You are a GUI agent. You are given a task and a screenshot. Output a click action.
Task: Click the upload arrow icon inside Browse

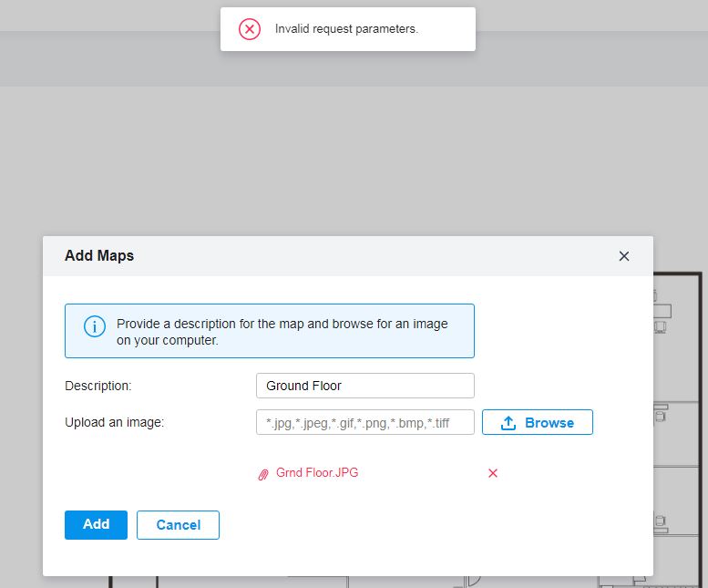click(508, 423)
